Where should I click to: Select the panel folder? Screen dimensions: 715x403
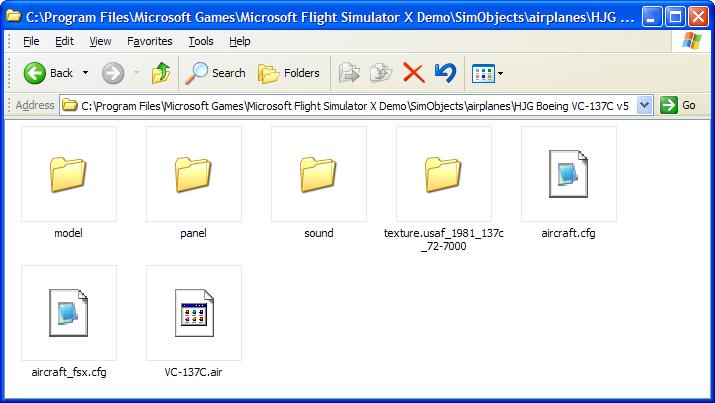(x=193, y=175)
